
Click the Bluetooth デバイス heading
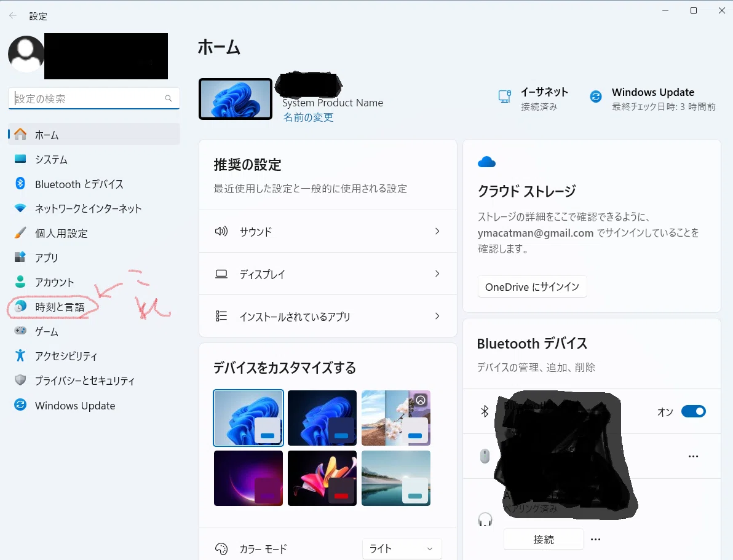[x=532, y=344]
